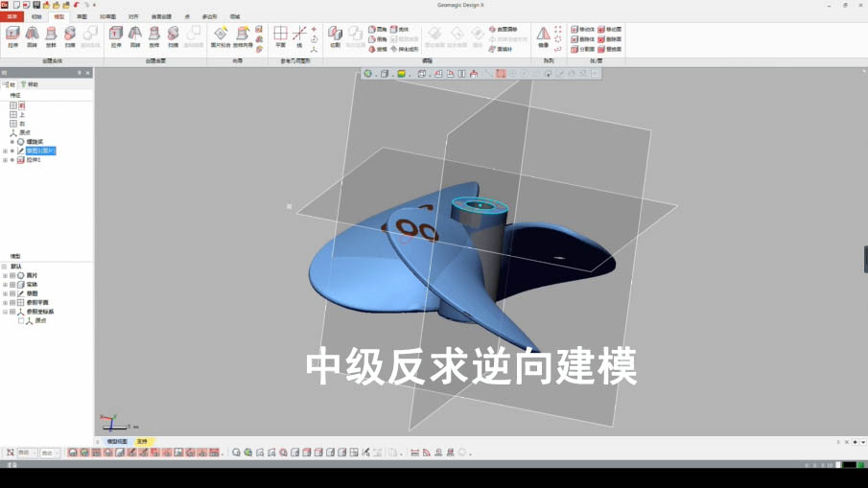Click the Cut tool (切割)
Screen dimensions: 868x488
pos(335,36)
